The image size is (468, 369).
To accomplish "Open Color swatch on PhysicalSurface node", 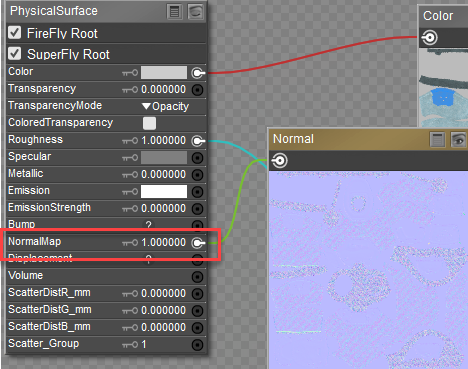I will pos(164,72).
